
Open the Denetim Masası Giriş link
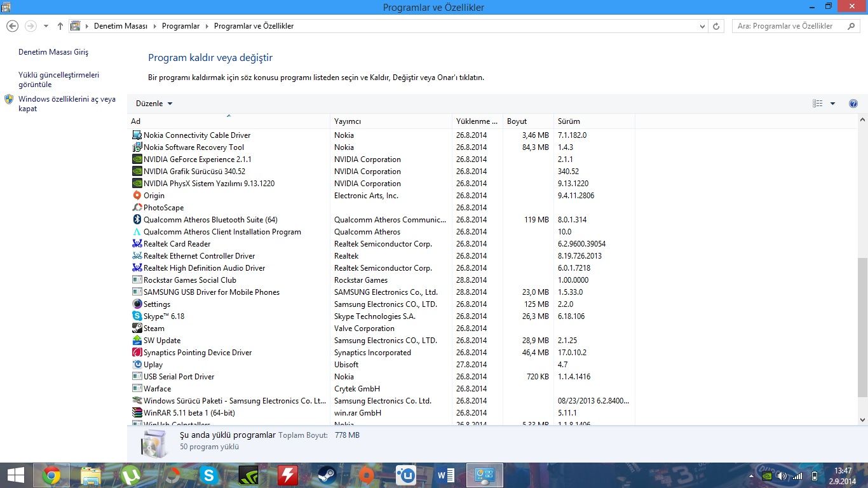pyautogui.click(x=53, y=52)
